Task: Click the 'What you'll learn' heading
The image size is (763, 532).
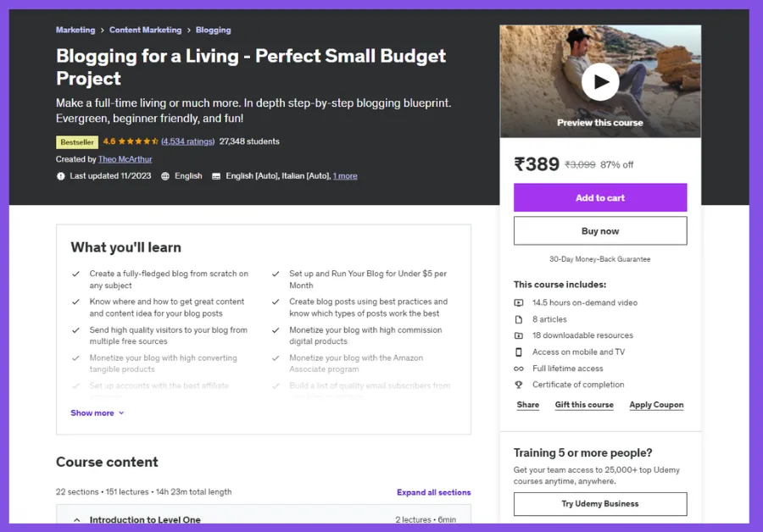Action: [x=125, y=247]
